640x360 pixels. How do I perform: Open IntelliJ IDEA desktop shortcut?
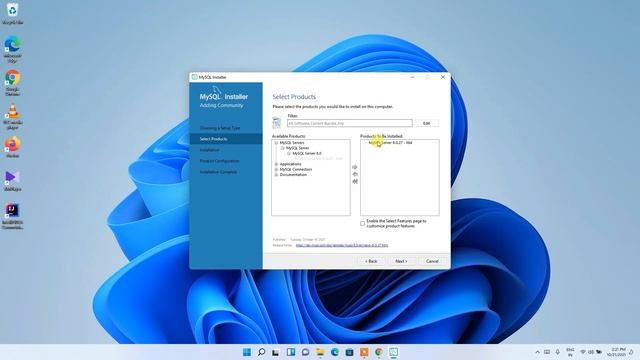[12, 216]
